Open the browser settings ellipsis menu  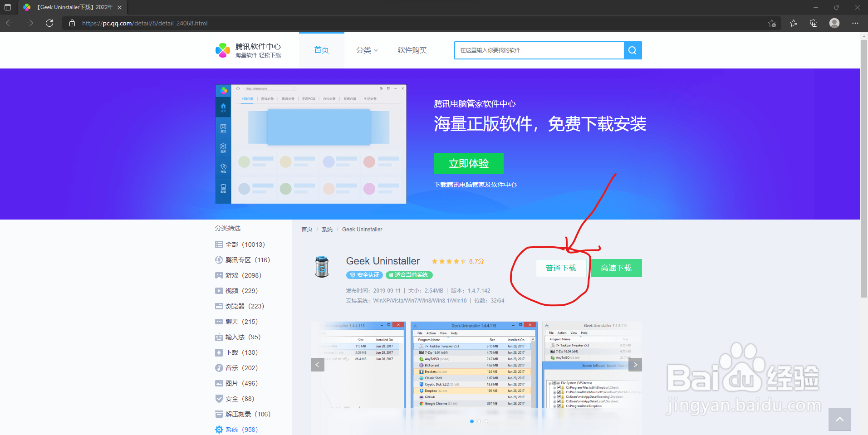click(855, 23)
